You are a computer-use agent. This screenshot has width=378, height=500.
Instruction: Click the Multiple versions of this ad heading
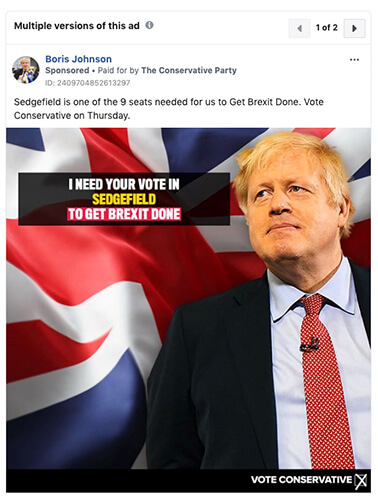click(x=77, y=26)
